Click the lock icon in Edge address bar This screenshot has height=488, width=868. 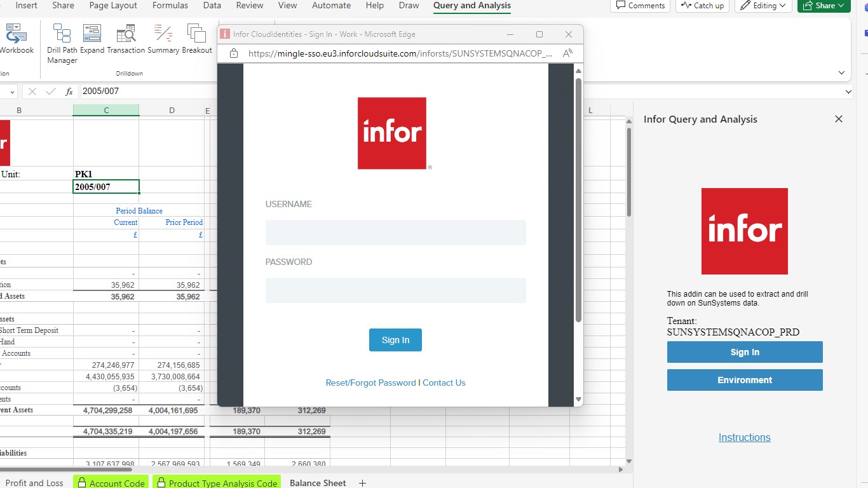pos(233,53)
